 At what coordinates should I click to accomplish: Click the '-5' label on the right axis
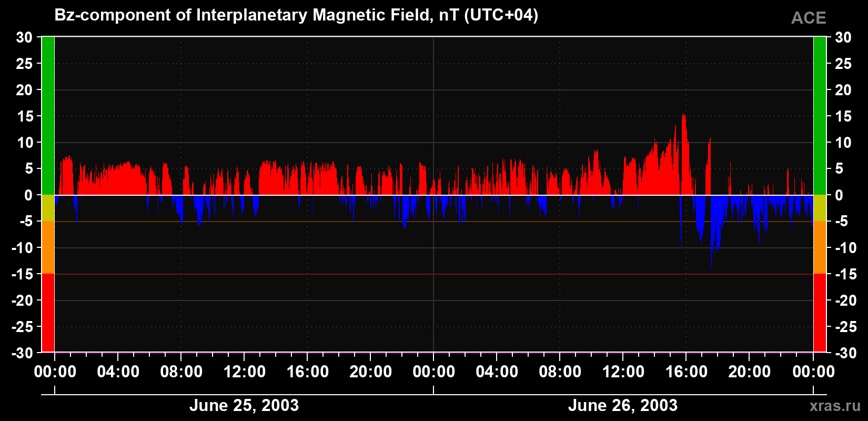click(x=842, y=222)
